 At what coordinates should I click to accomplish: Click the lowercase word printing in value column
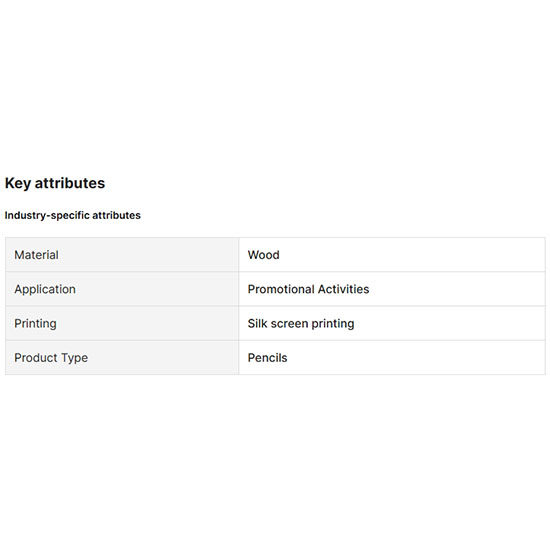tap(333, 324)
